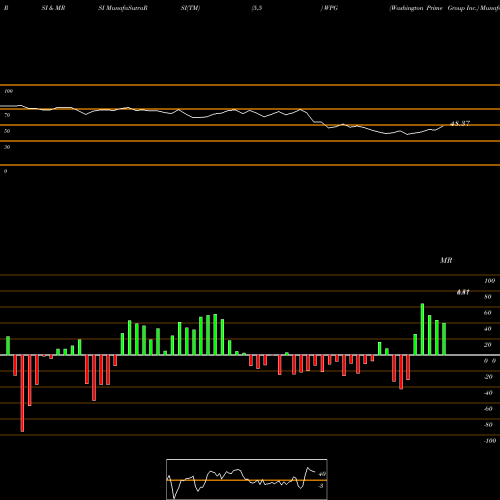Viewport: 500px width, 500px height.
Task: Click the WPG ticker symbol in the header
Action: point(331,8)
